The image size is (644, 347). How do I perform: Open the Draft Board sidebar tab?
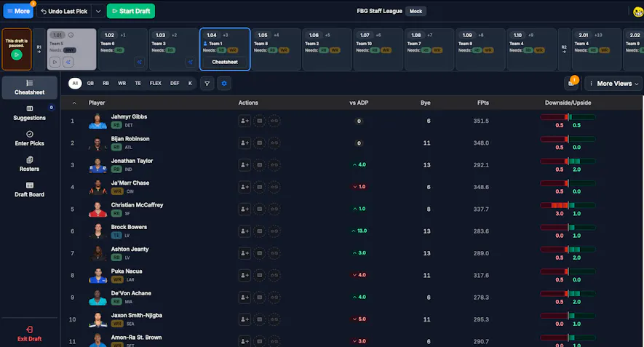pos(30,189)
